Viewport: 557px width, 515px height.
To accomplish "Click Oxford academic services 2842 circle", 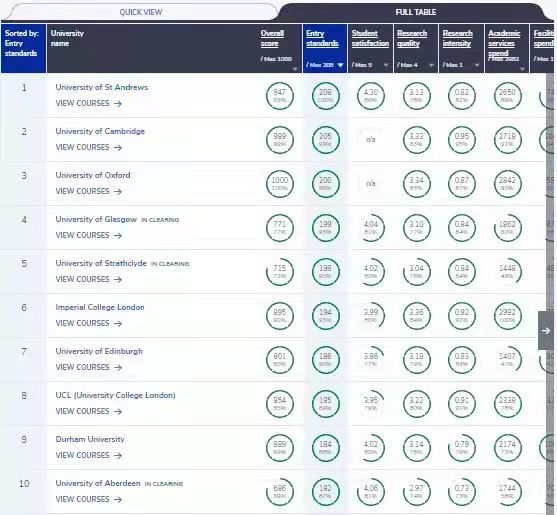I will pyautogui.click(x=507, y=184).
